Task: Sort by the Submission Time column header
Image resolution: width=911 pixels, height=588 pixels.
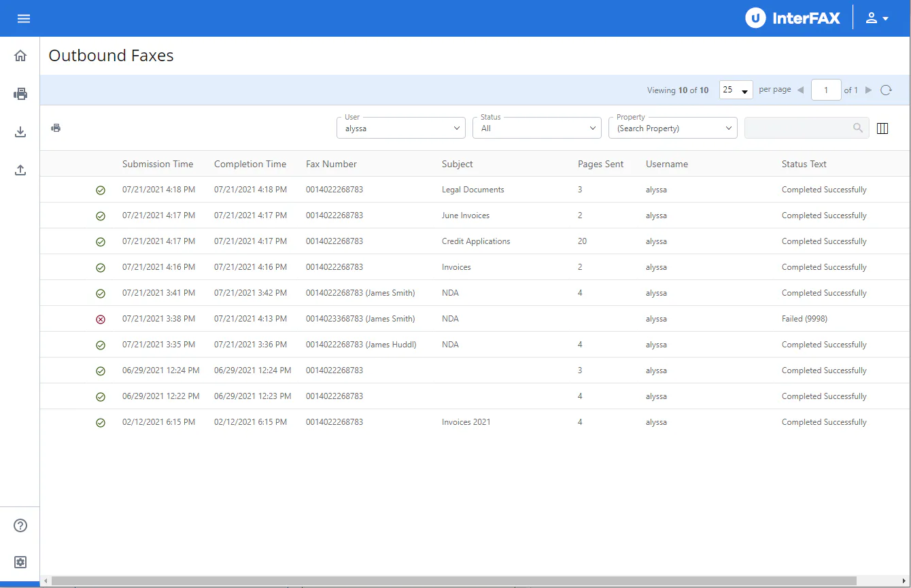Action: coord(158,164)
